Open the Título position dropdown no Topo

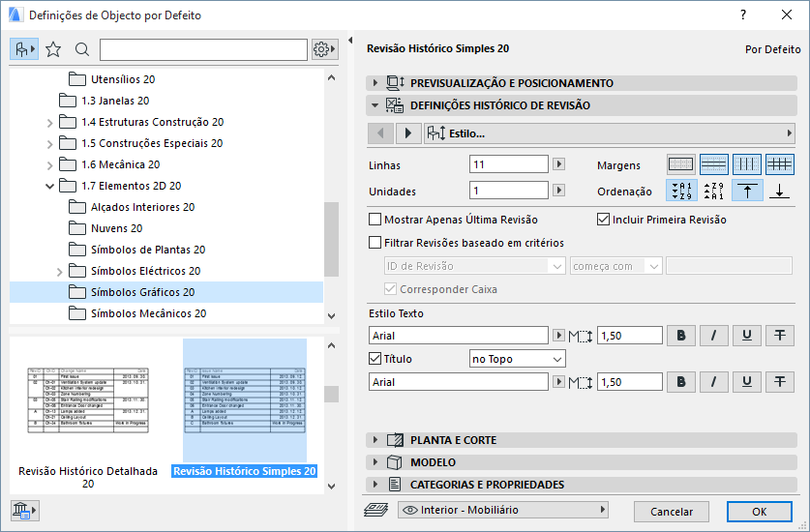[x=517, y=359]
